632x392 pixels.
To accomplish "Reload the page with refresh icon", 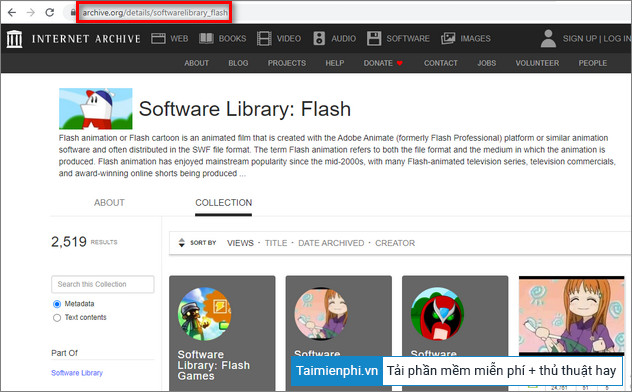I will [50, 12].
